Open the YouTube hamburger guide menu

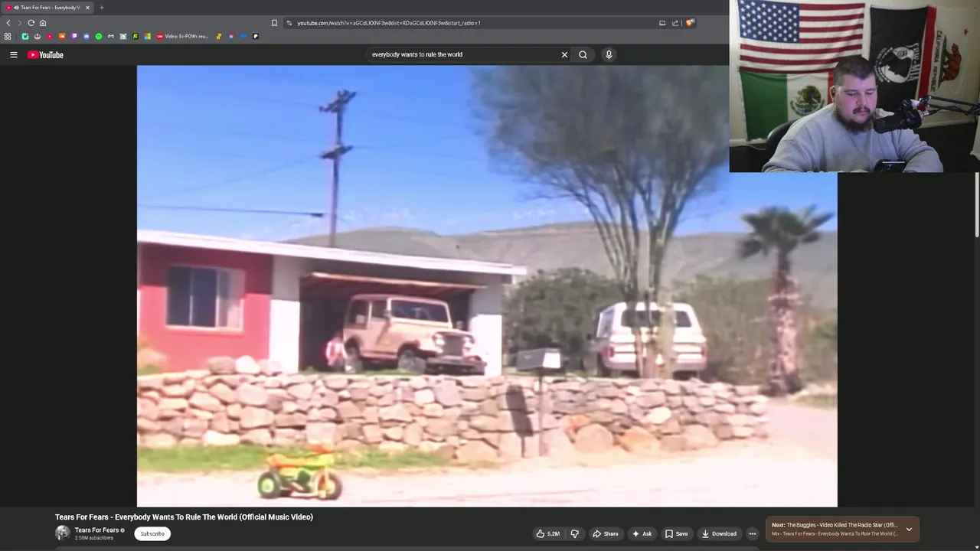pyautogui.click(x=13, y=54)
